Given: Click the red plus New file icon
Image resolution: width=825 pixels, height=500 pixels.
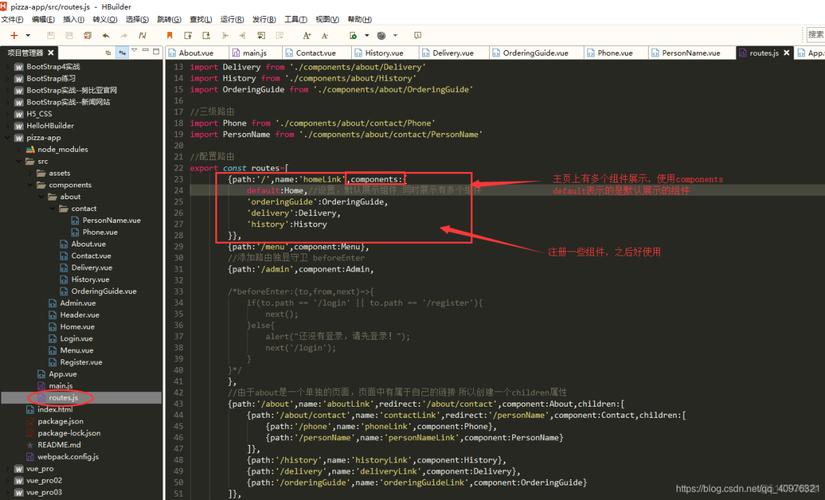Looking at the screenshot, I should pos(14,35).
